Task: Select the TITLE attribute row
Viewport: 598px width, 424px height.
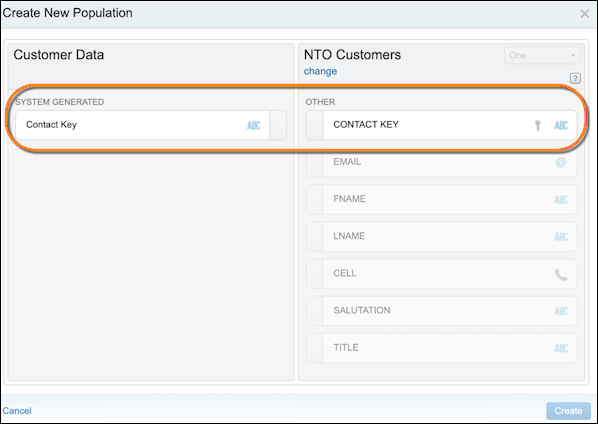Action: pyautogui.click(x=441, y=348)
